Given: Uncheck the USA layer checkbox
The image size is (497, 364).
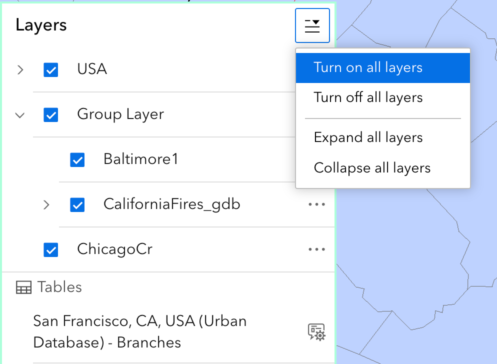Looking at the screenshot, I should [51, 70].
